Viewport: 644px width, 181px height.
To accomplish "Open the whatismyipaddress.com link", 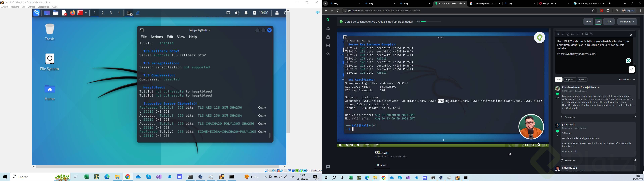I will [577, 54].
